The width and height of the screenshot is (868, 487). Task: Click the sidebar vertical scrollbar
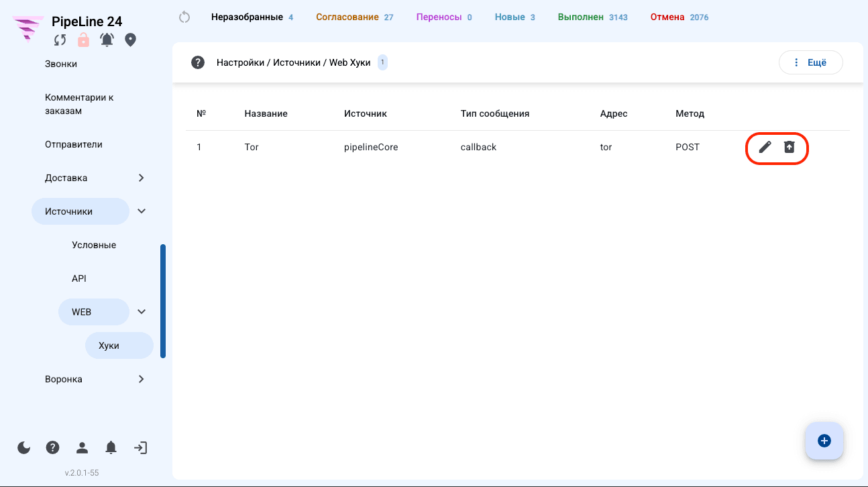point(163,301)
